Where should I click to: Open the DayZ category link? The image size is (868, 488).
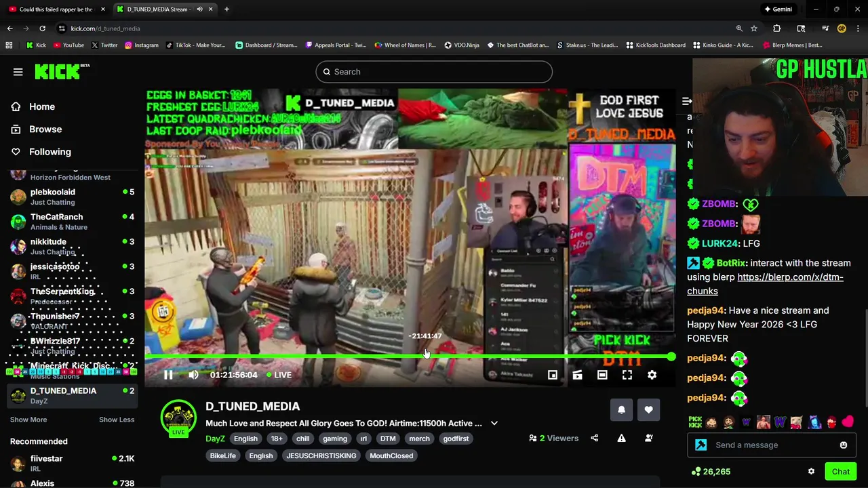pyautogui.click(x=215, y=439)
